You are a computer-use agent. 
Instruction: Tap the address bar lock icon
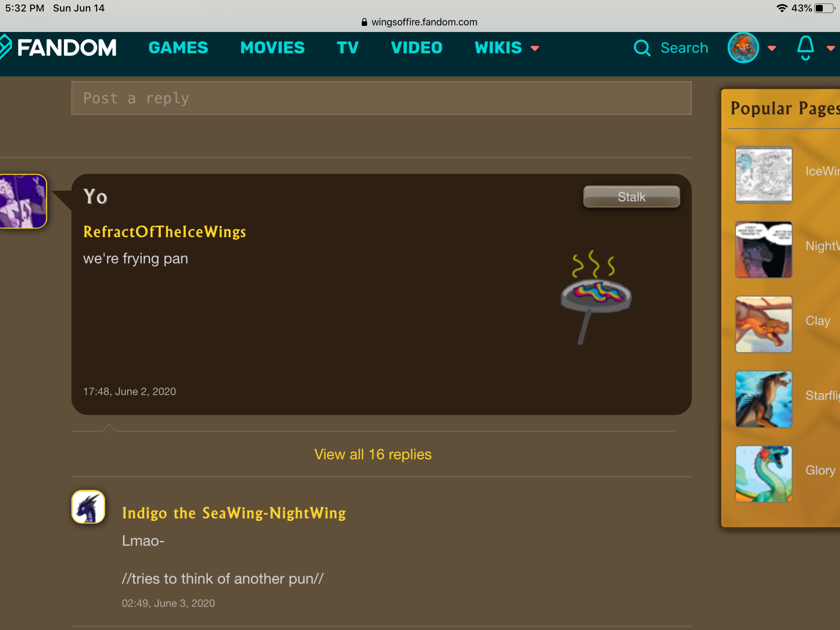pos(364,22)
